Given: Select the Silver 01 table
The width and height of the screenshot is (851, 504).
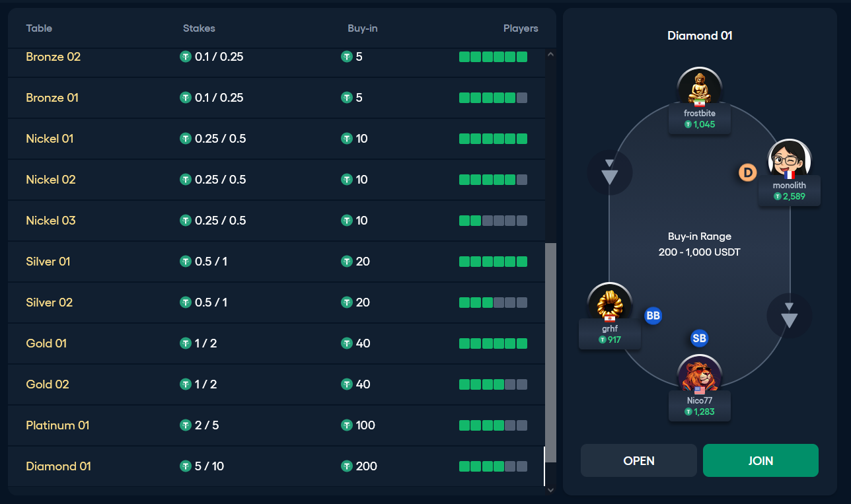Looking at the screenshot, I should pyautogui.click(x=277, y=262).
